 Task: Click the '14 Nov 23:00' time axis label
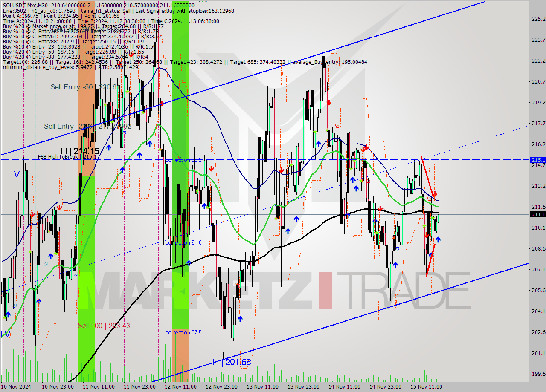coord(385,387)
